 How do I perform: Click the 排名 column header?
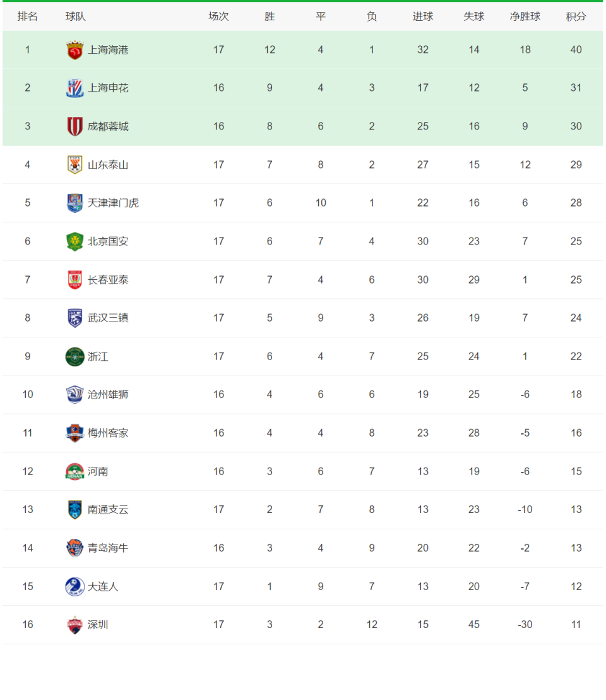pos(28,17)
